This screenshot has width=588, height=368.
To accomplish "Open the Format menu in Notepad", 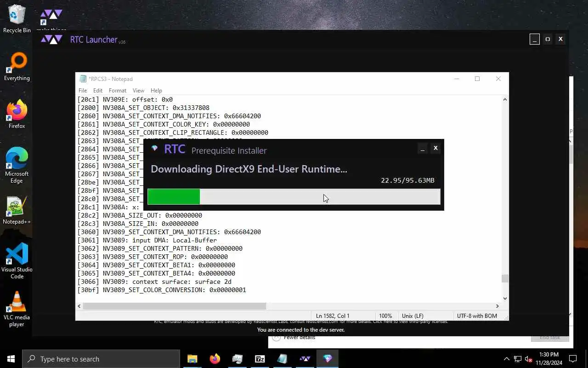I will point(118,91).
